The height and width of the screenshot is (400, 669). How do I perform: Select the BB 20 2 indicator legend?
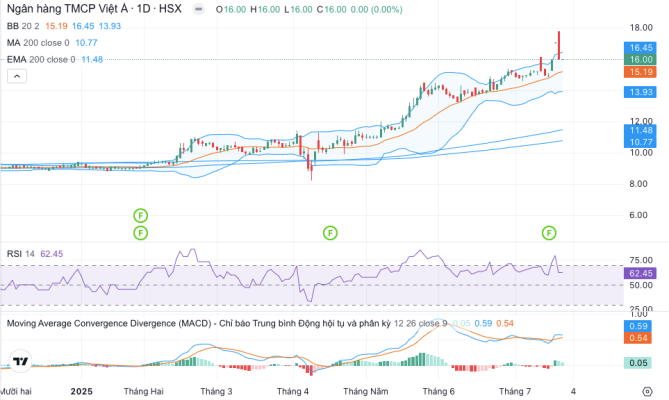click(23, 26)
